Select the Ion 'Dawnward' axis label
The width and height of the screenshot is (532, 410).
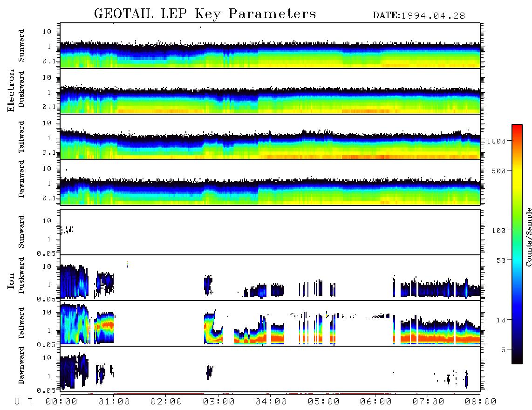pyautogui.click(x=21, y=365)
